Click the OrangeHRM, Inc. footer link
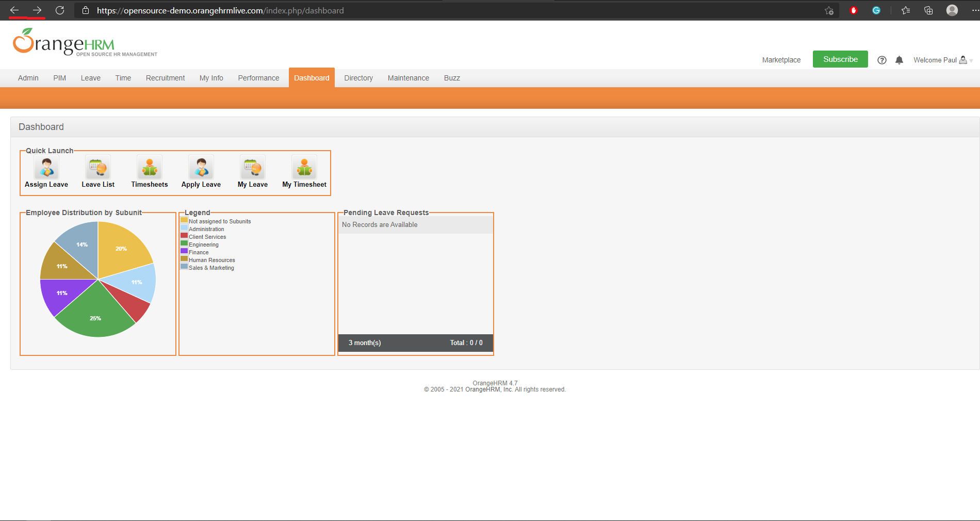Viewport: 980px width, 521px height. click(489, 389)
